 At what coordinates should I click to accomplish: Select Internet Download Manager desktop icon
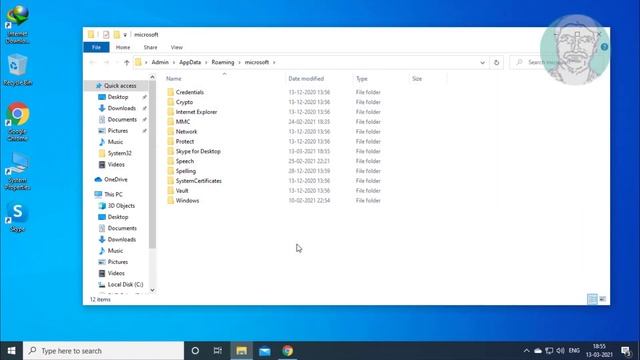18,24
